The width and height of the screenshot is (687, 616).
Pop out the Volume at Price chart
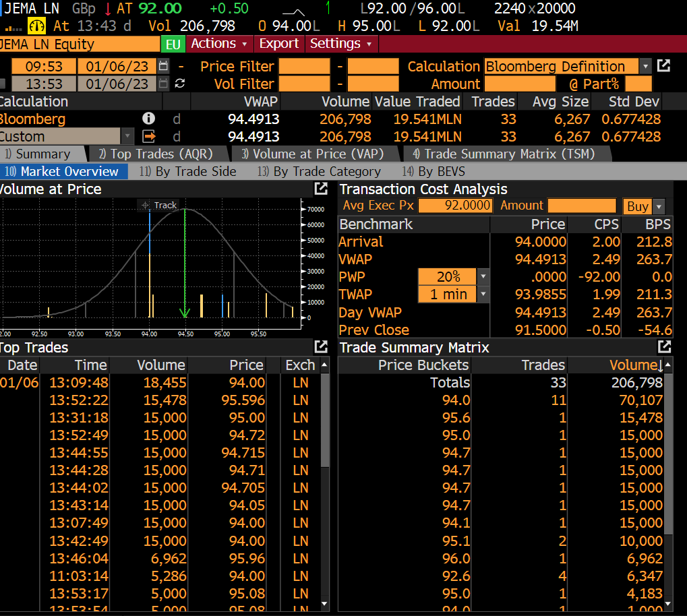click(x=321, y=189)
